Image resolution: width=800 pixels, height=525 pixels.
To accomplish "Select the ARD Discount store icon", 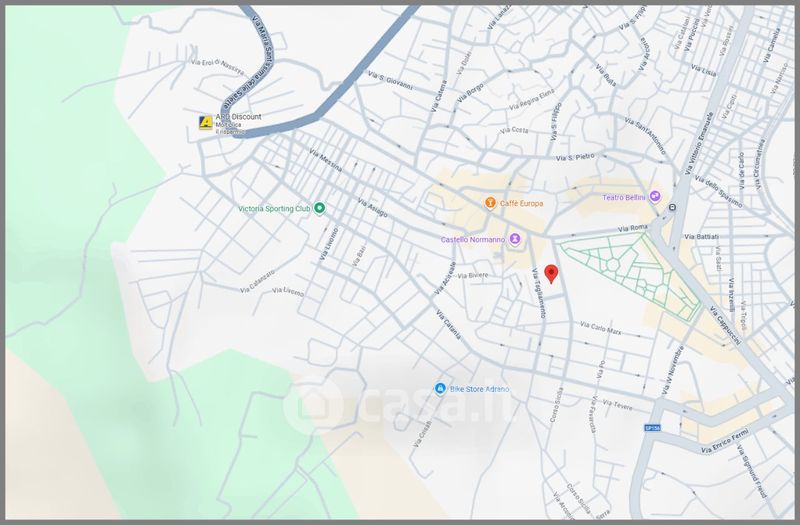I will (206, 122).
